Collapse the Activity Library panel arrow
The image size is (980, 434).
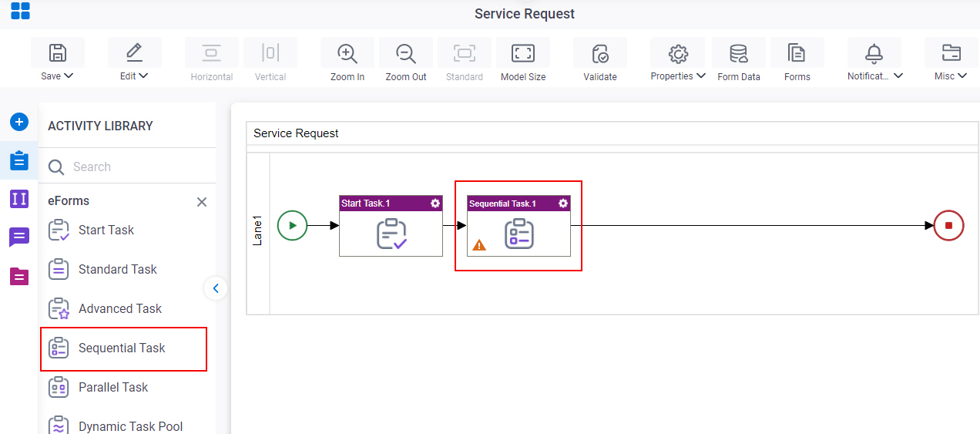216,288
